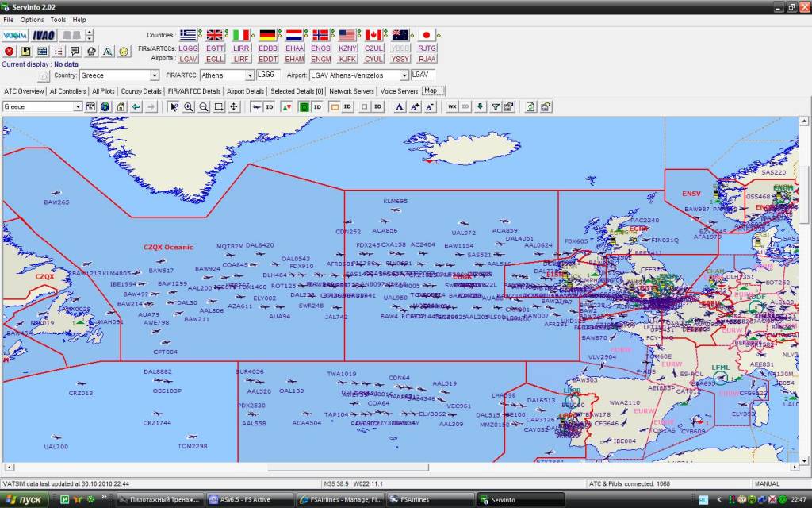Switch to the All Pilots tab
The height and width of the screenshot is (508, 812).
pos(102,91)
